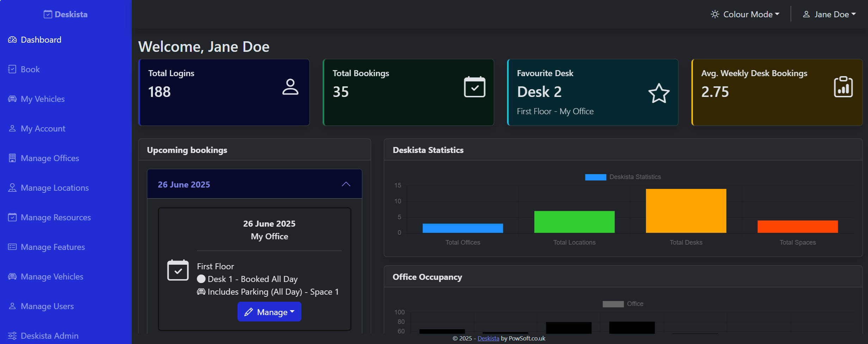Click the white circle next to Desk 1

click(201, 279)
